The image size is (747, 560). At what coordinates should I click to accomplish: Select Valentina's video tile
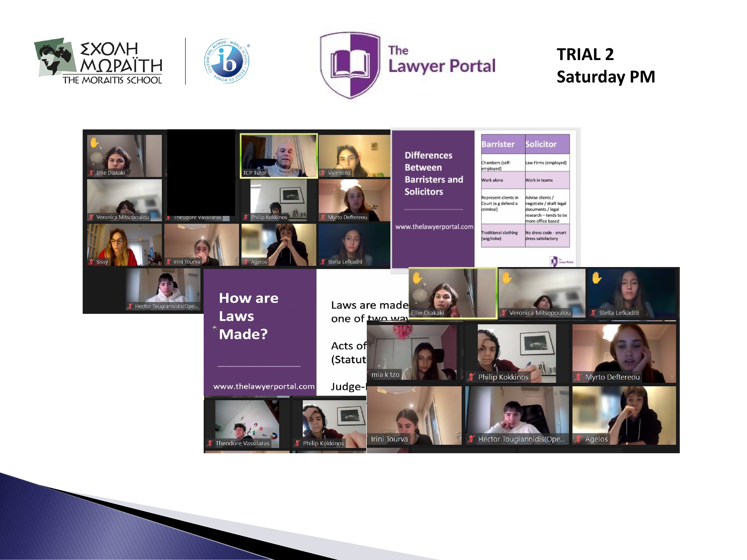coord(354,156)
